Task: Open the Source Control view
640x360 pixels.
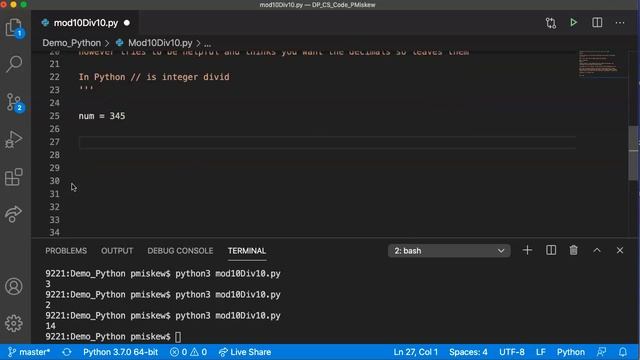Action: click(14, 102)
